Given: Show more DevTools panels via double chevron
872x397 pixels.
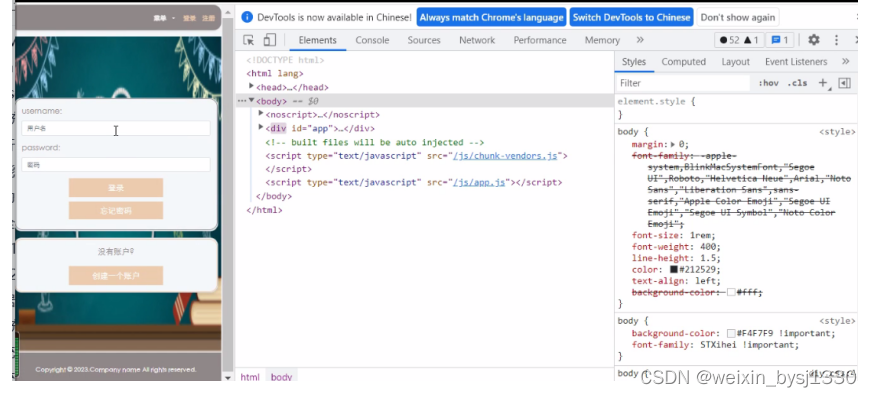Looking at the screenshot, I should pos(640,40).
